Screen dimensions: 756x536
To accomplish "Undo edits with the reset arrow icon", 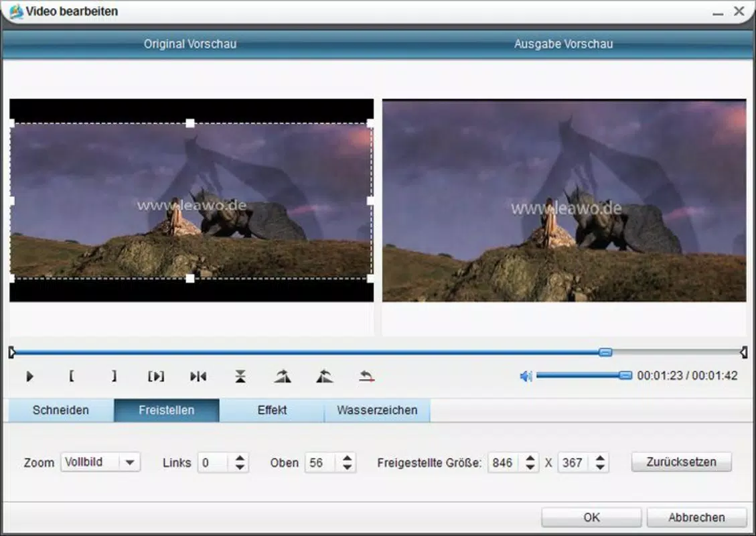I will [366, 377].
